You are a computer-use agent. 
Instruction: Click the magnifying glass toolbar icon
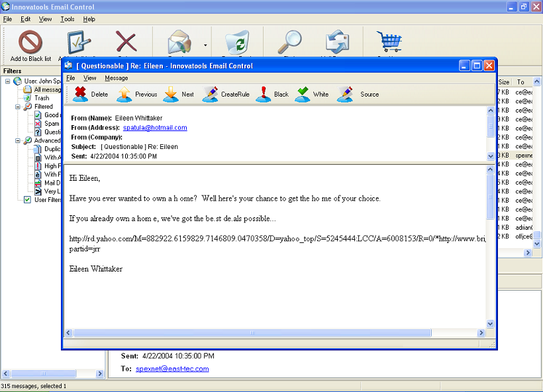[x=290, y=42]
